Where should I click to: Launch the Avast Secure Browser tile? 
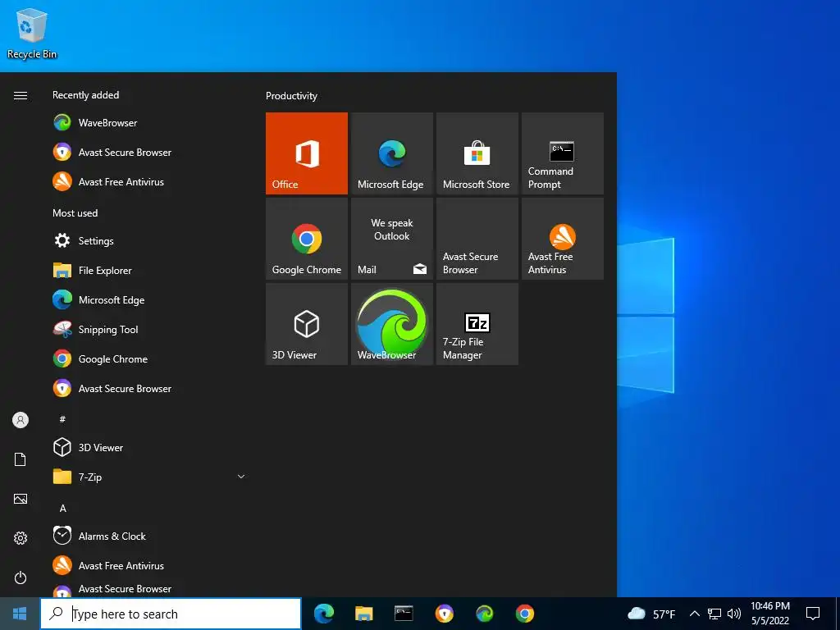pos(477,239)
